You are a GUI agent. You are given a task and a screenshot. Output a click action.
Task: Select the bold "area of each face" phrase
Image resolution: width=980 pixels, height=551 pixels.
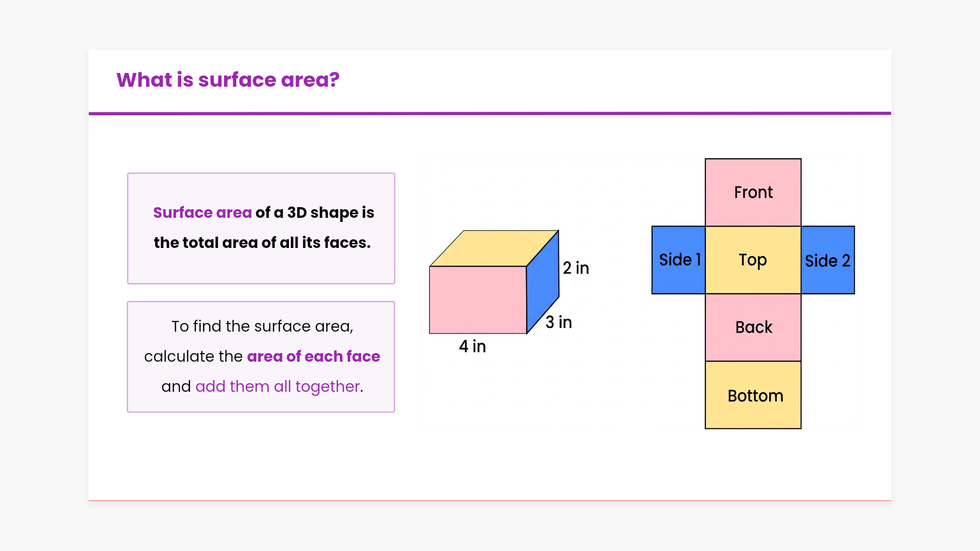point(313,356)
